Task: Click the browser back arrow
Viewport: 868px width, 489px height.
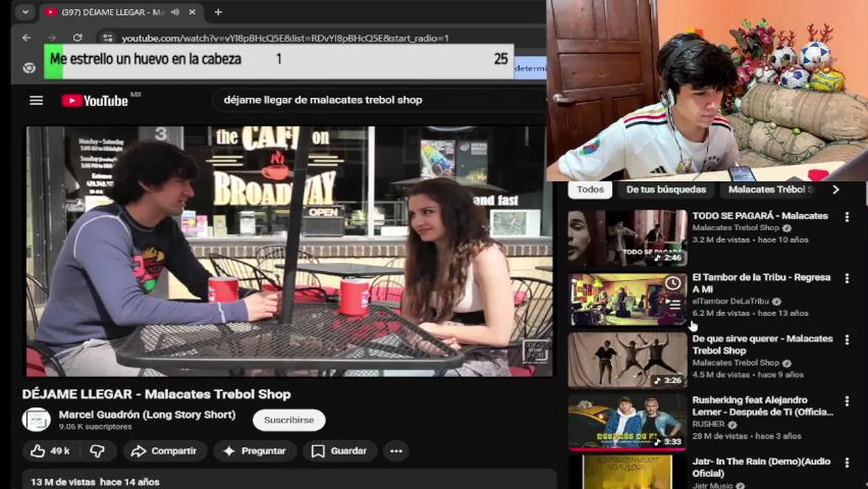Action: point(26,38)
